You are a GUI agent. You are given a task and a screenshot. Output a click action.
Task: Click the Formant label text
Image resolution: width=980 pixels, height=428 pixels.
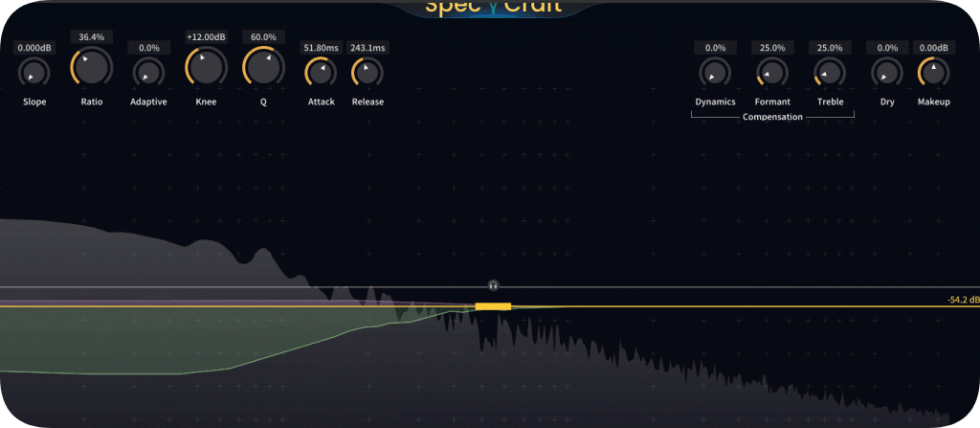(x=772, y=102)
